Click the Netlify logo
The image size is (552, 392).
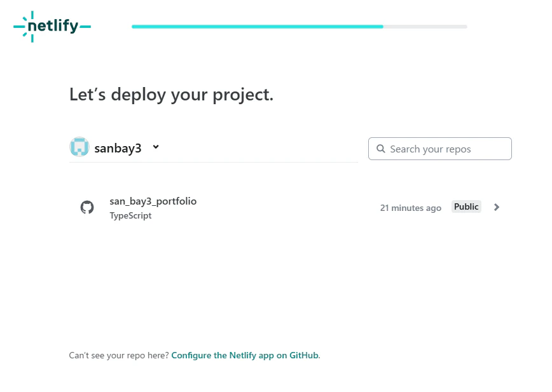tap(52, 27)
